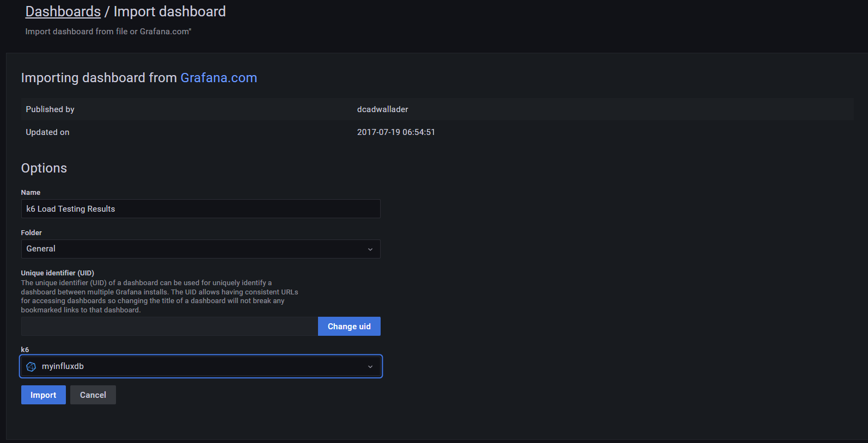Click the Unique identifier (UID) label
Viewport: 868px width, 443px height.
[x=58, y=273]
